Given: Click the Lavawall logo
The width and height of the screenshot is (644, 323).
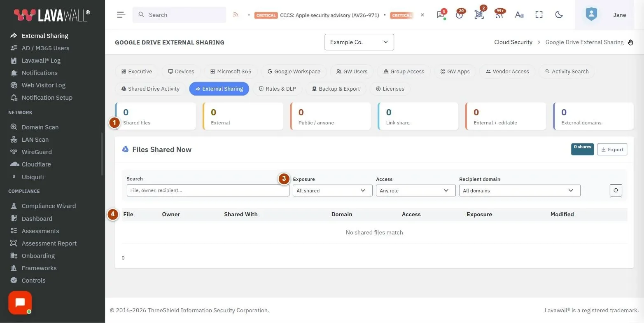Looking at the screenshot, I should coord(51,15).
